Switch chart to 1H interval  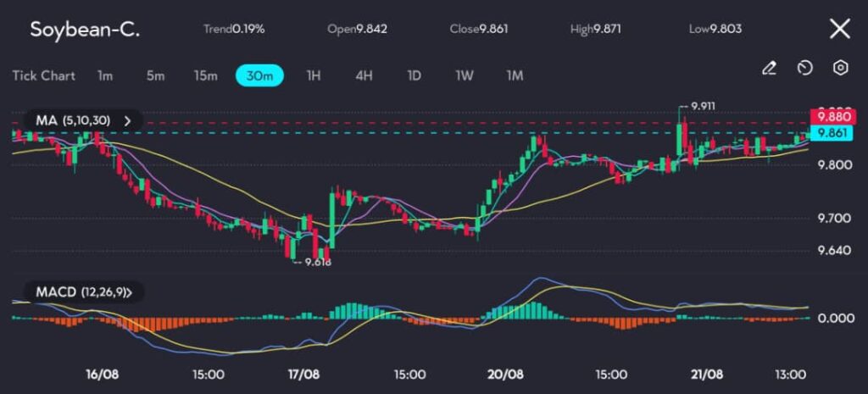click(x=314, y=75)
